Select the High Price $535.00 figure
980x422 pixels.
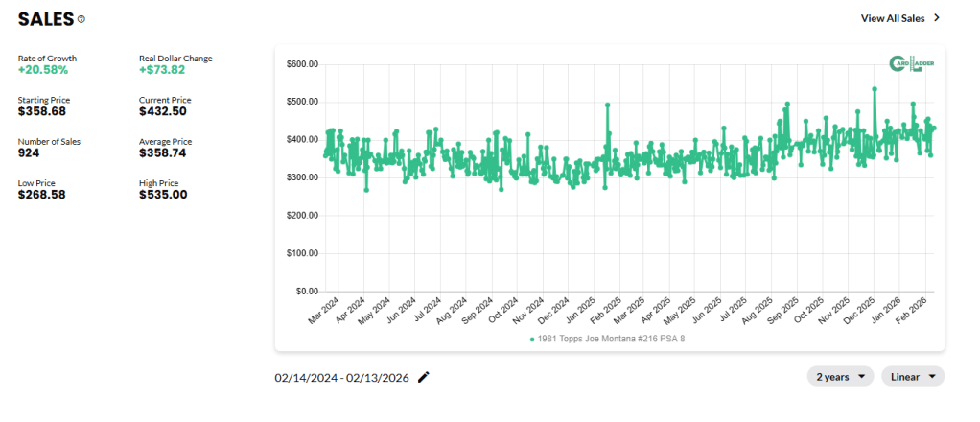tap(163, 195)
